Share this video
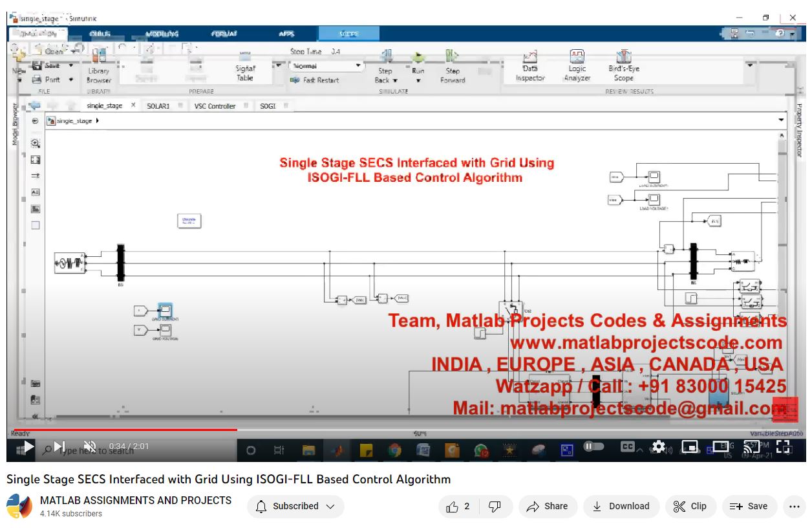Screen dimensions: 812x528 tap(547, 507)
